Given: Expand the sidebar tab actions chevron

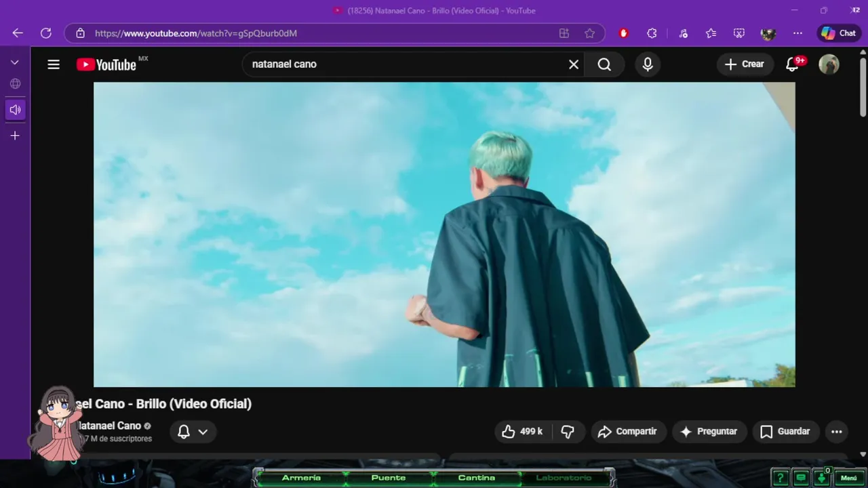Looking at the screenshot, I should 15,62.
